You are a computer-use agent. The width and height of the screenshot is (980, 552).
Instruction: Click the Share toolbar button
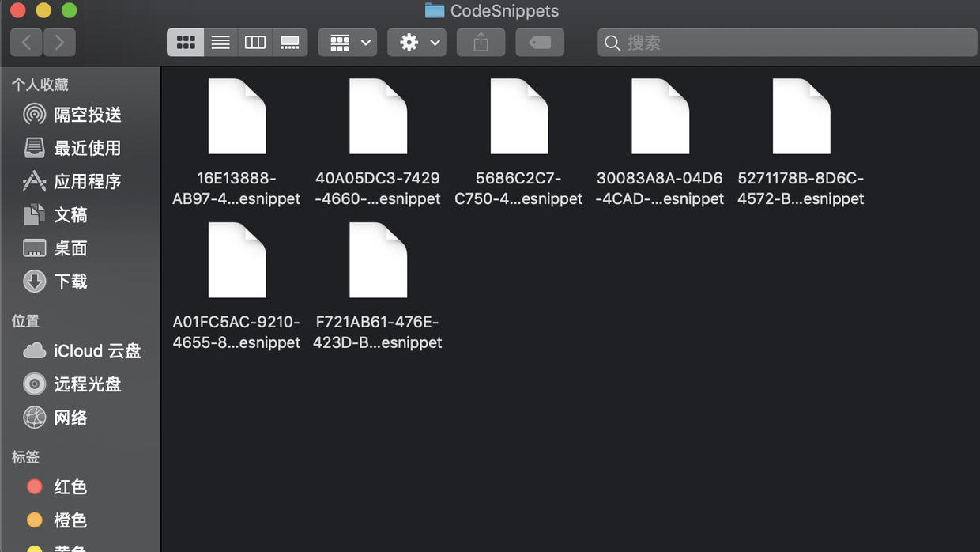coord(481,43)
